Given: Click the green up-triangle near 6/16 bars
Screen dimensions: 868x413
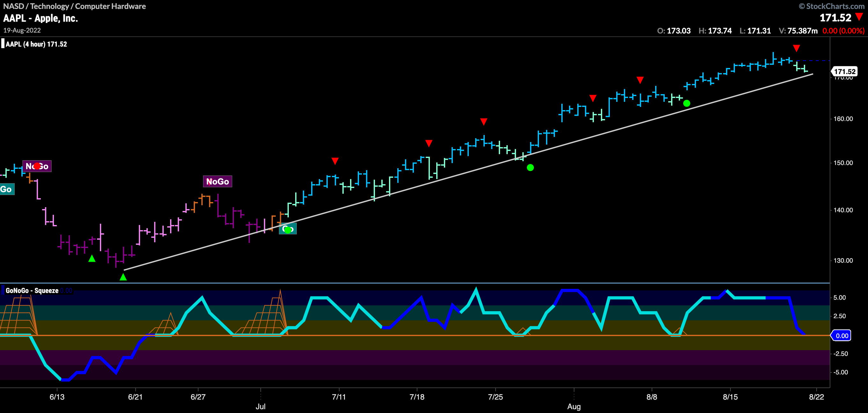Looking at the screenshot, I should click(x=92, y=259).
